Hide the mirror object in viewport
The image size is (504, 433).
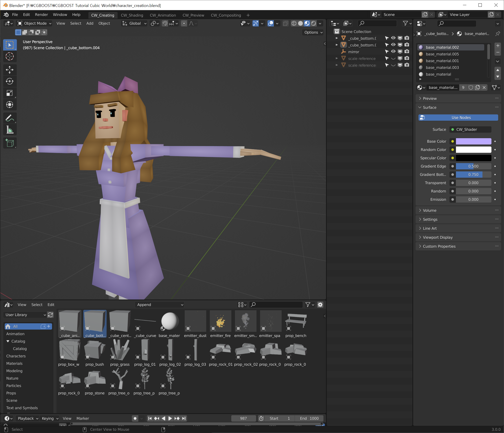tap(393, 52)
